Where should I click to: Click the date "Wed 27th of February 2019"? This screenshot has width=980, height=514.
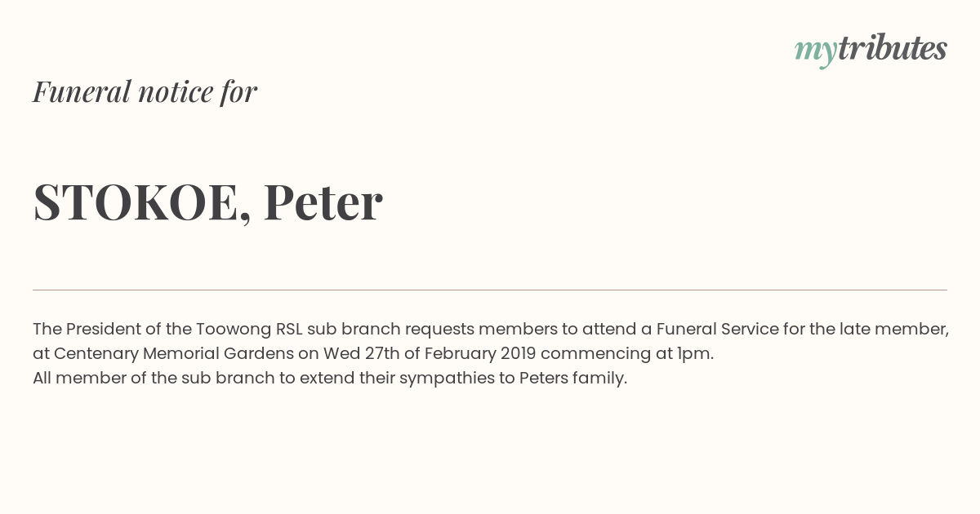click(430, 354)
